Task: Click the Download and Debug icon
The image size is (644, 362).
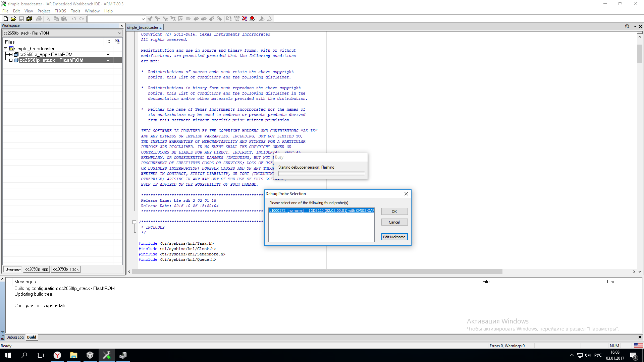Action: coord(262,19)
